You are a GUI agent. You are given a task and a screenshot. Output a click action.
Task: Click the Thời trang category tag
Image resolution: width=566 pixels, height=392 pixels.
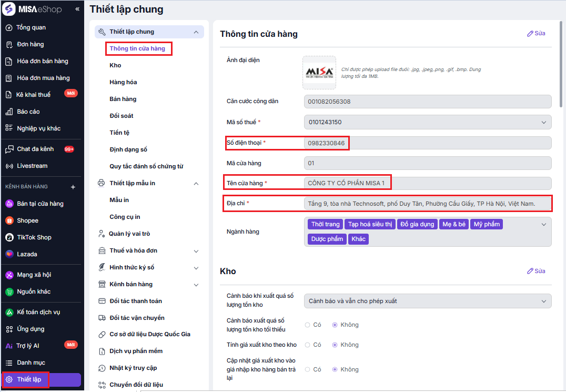click(325, 224)
